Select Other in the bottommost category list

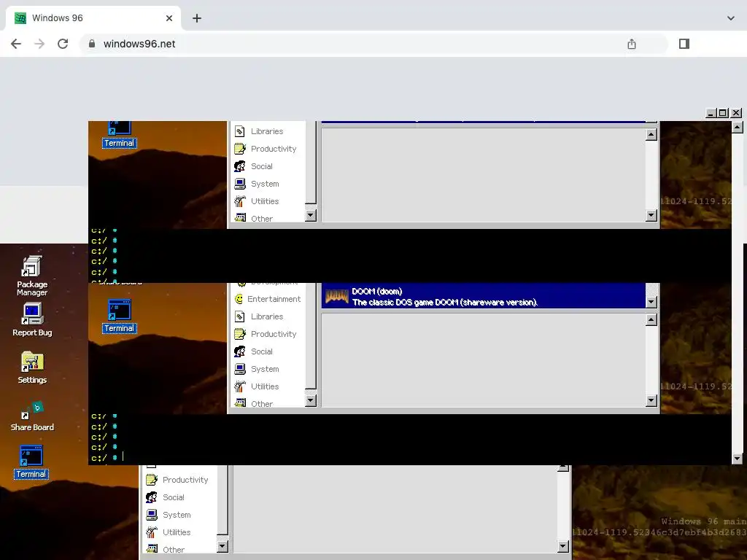(174, 550)
